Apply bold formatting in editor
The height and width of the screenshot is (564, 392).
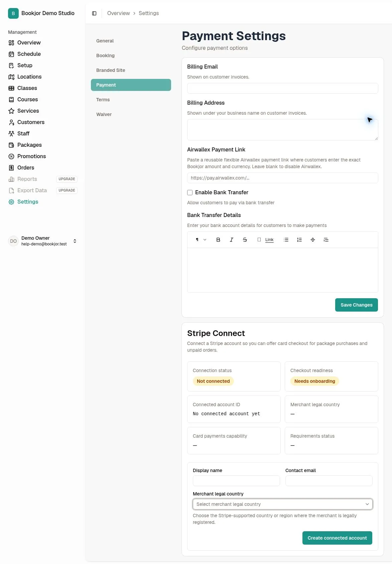[218, 240]
